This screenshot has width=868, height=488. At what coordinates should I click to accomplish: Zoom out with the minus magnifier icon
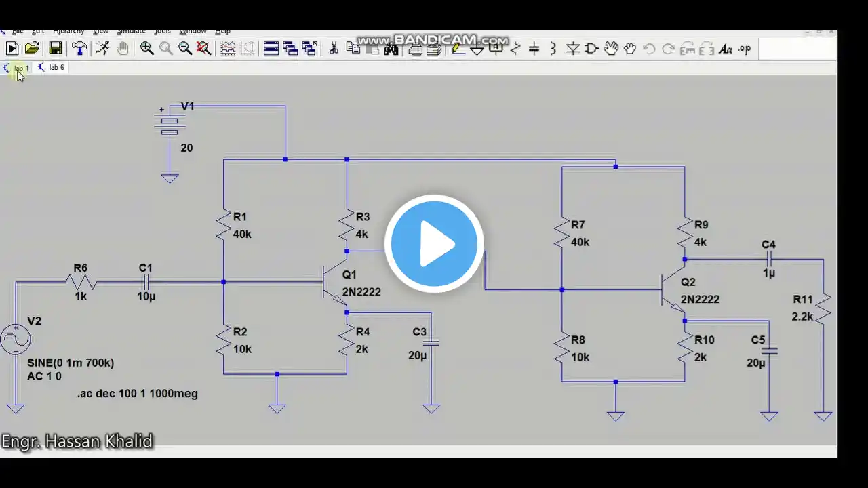click(184, 48)
